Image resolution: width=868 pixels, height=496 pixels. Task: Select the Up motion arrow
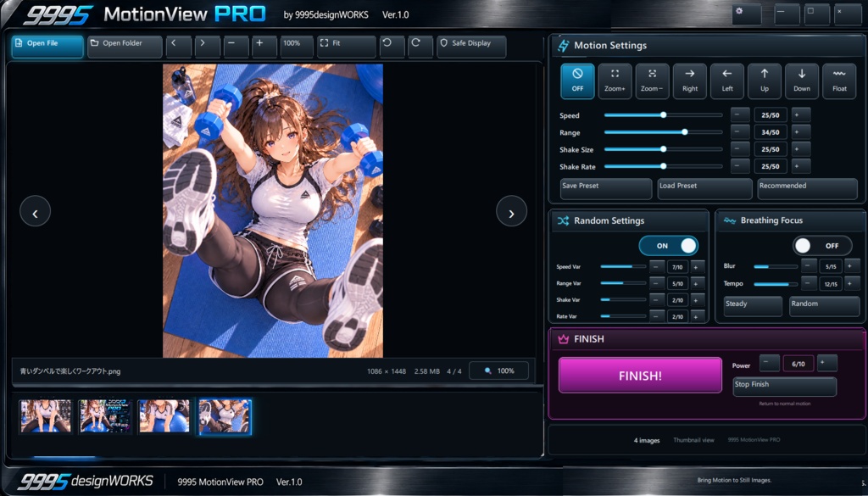(765, 81)
